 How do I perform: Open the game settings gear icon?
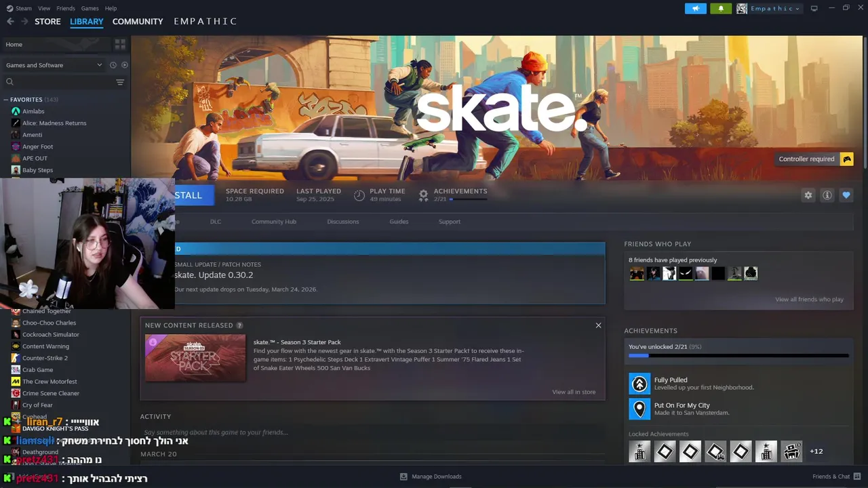click(808, 195)
